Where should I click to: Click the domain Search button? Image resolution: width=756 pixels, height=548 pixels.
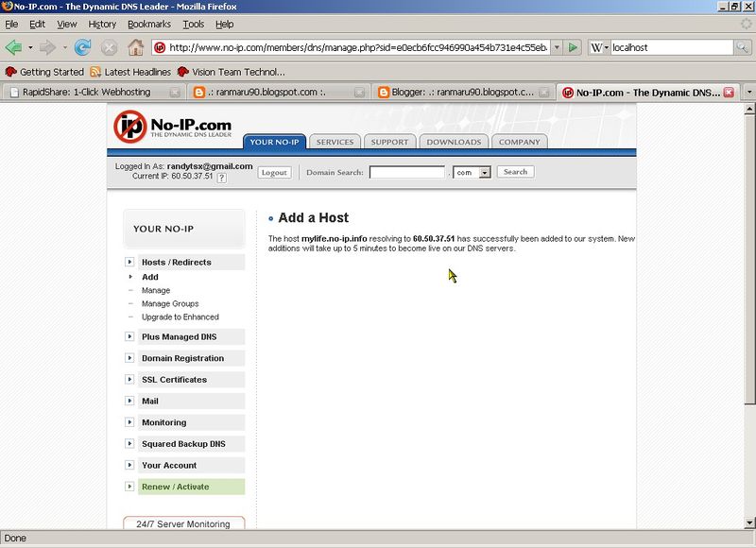point(515,172)
